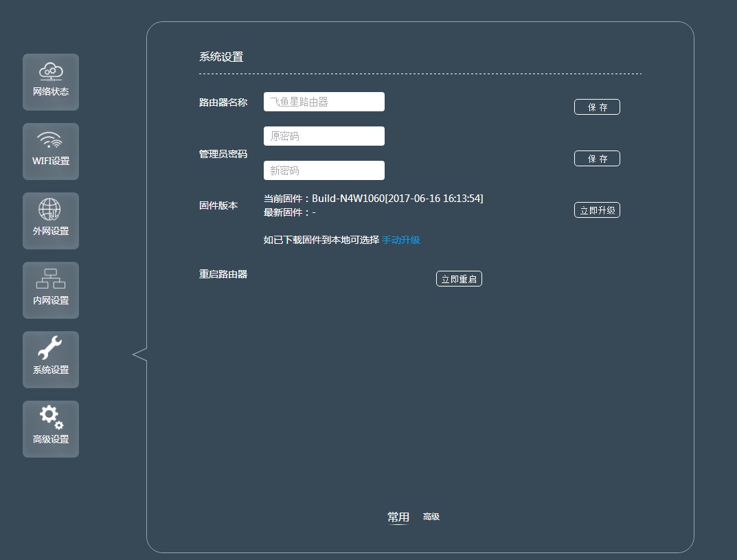Select the WiFi signal icon in sidebar

point(50,141)
